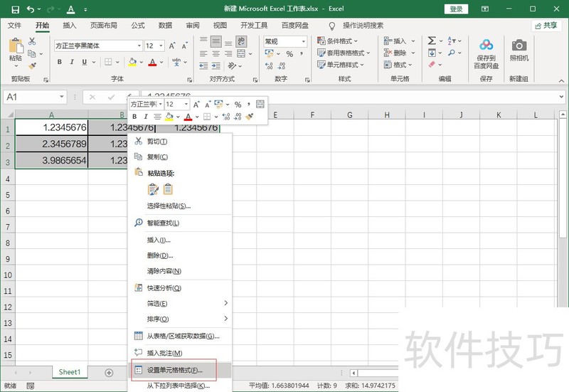This screenshot has width=569, height=392.
Task: Click 条件格式 button
Action: point(337,41)
